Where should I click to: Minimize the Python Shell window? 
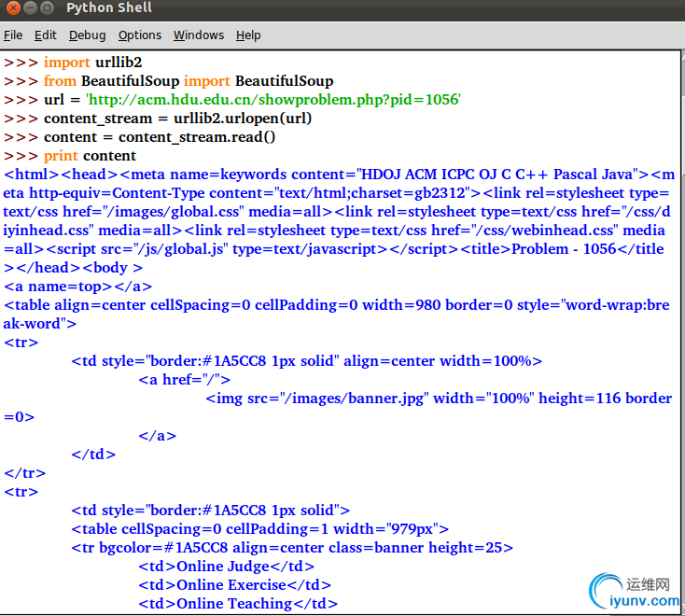point(30,7)
